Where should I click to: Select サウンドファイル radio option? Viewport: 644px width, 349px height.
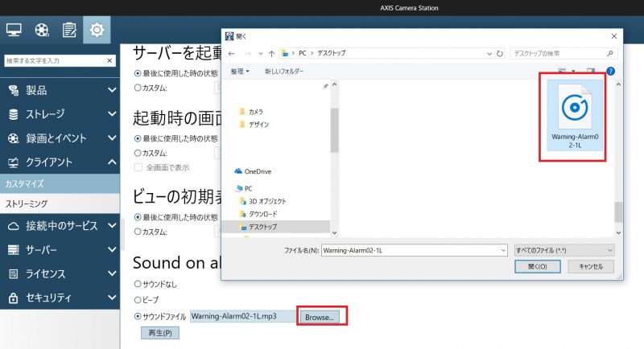pos(138,316)
